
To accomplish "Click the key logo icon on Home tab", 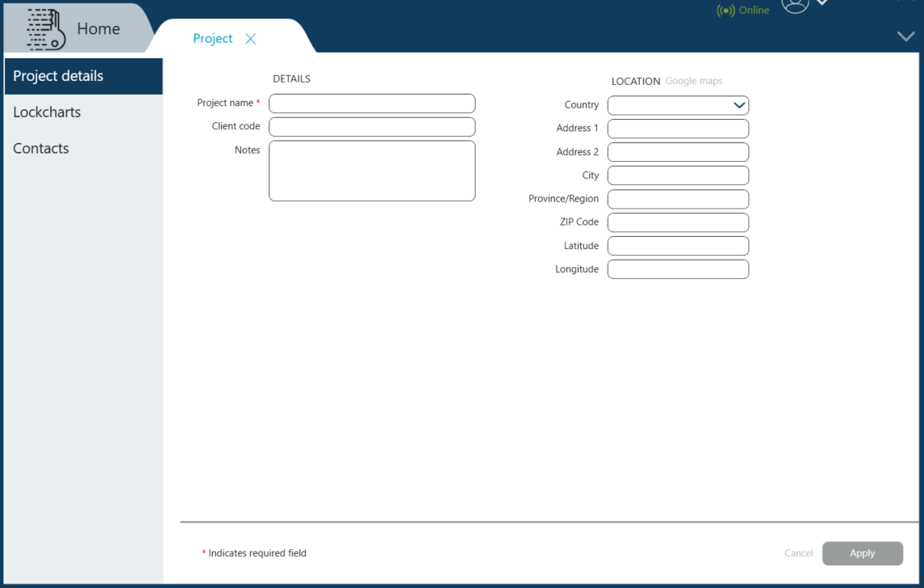I will pyautogui.click(x=46, y=30).
